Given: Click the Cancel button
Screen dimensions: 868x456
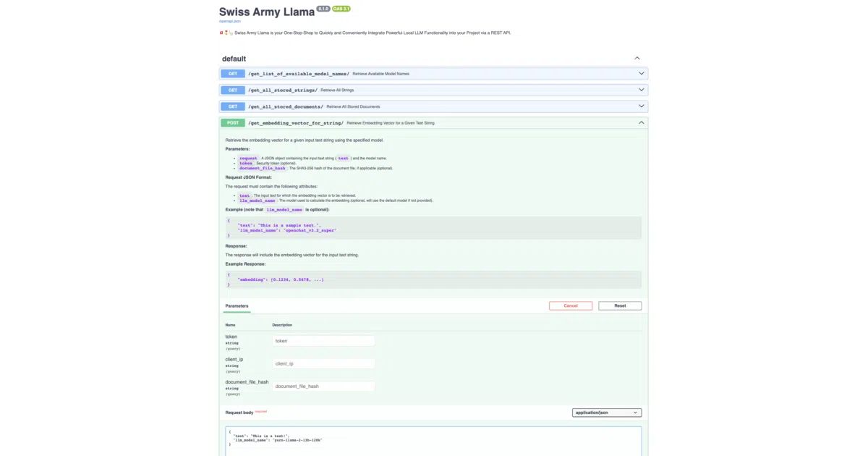Looking at the screenshot, I should click(571, 305).
